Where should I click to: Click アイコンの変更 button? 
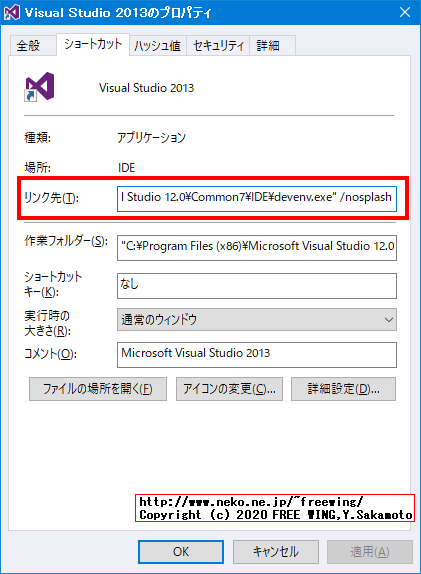pyautogui.click(x=229, y=389)
